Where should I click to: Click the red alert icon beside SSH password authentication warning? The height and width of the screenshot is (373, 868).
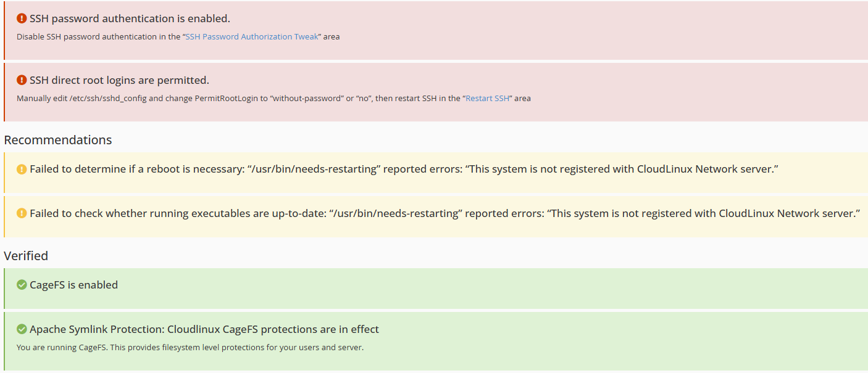[22, 18]
